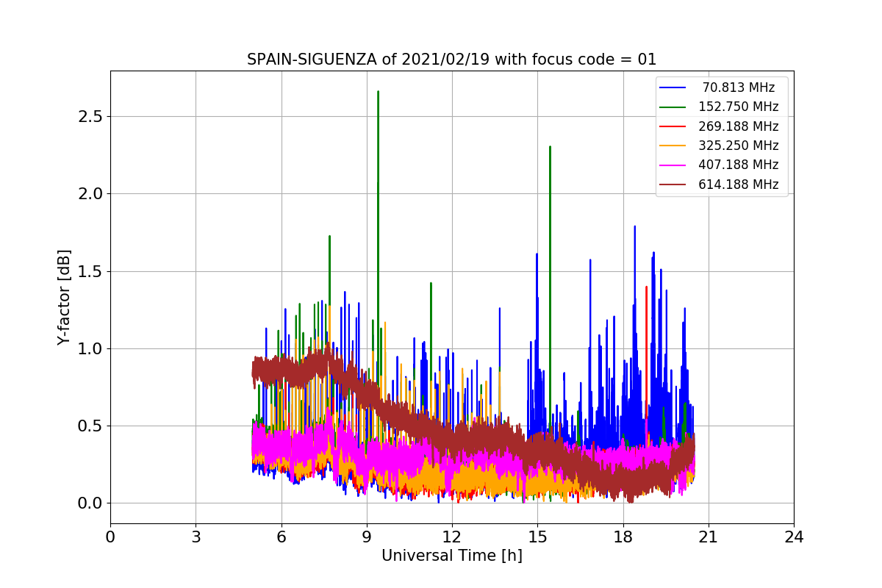Select the 325.250 MHz legend label
The height and width of the screenshot is (588, 882).
738,146
